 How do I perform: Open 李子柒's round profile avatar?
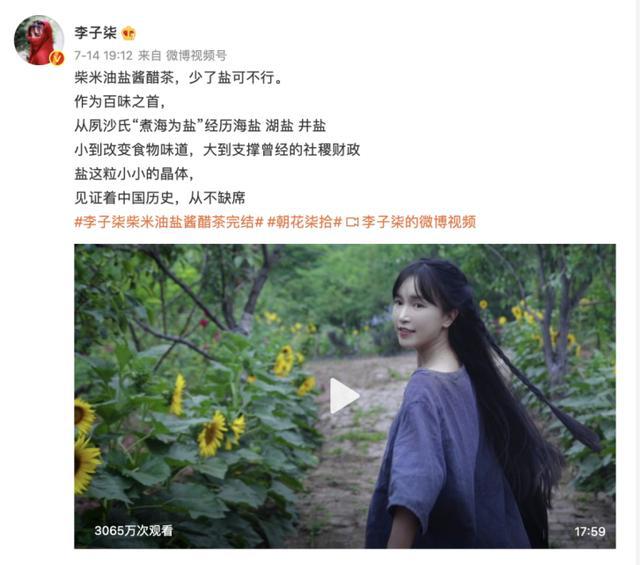(39, 40)
